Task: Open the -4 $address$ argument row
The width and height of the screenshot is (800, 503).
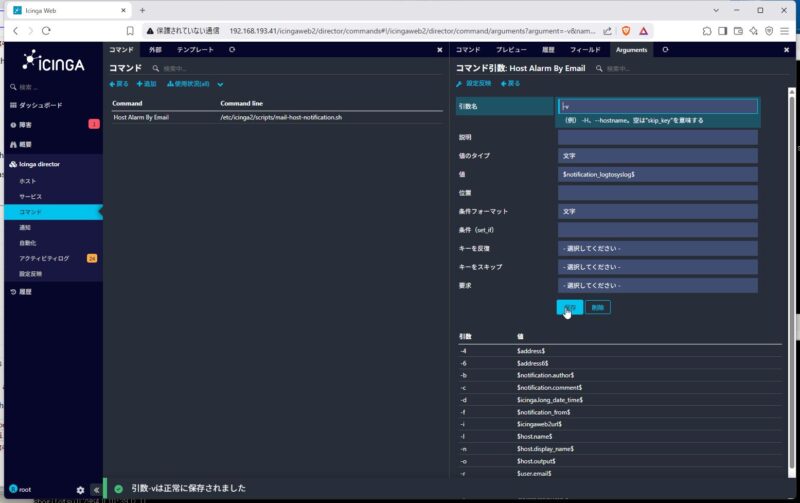Action: 619,351
